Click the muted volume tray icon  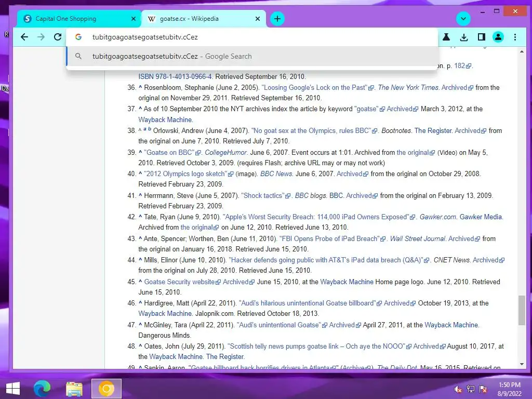click(458, 389)
